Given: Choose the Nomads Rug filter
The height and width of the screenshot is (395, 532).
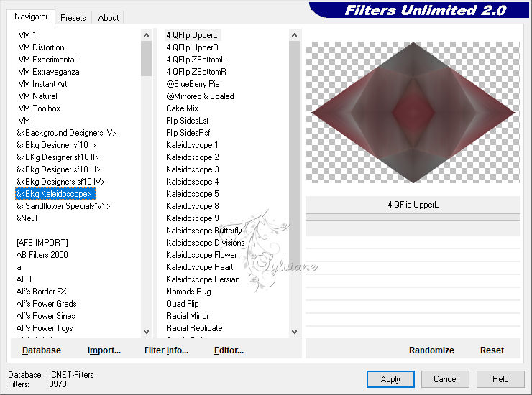Looking at the screenshot, I should 188,292.
